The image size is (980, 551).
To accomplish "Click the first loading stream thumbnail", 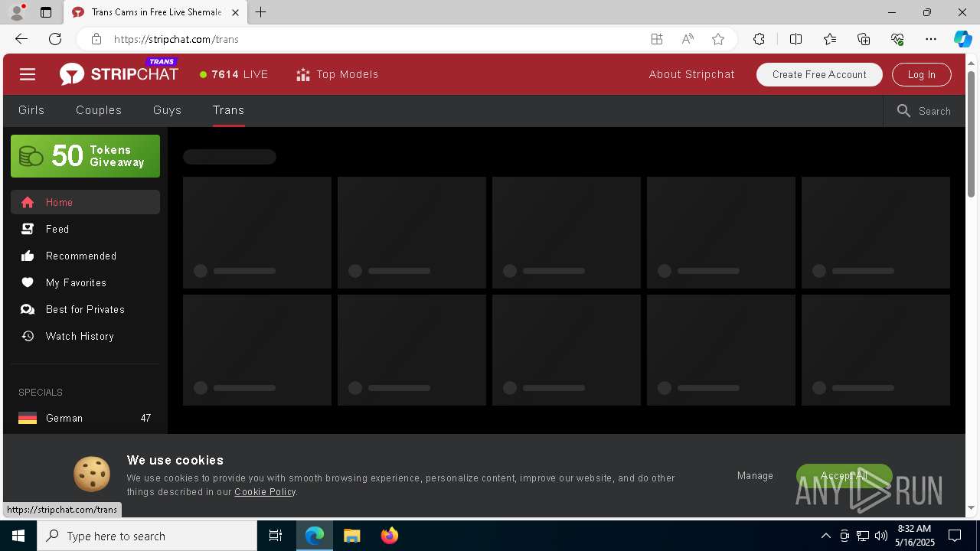I will [x=257, y=233].
